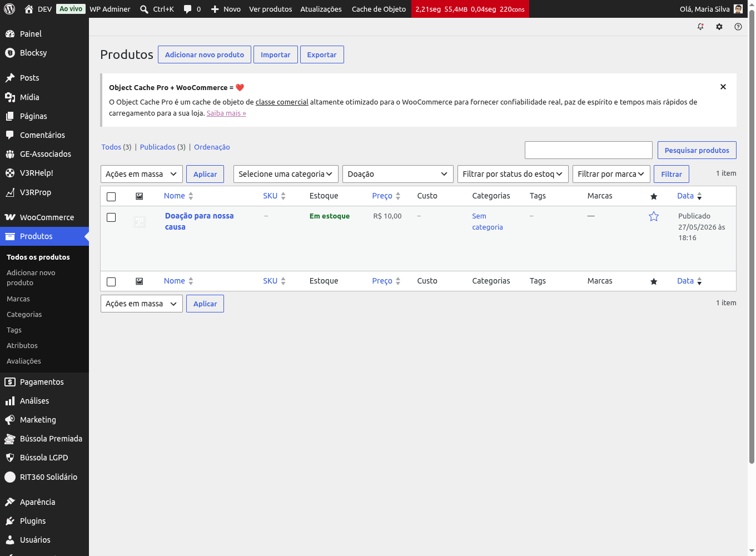The height and width of the screenshot is (556, 756).
Task: Open the Publicados filter link
Action: click(x=158, y=147)
